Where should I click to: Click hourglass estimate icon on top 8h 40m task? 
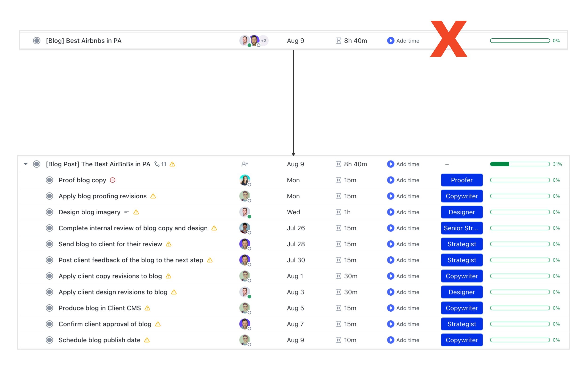(339, 40)
